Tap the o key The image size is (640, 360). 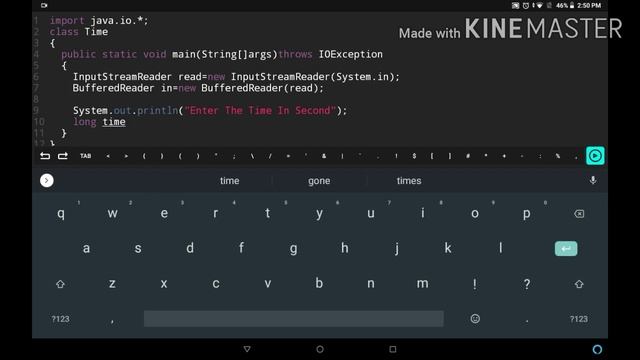tap(475, 213)
